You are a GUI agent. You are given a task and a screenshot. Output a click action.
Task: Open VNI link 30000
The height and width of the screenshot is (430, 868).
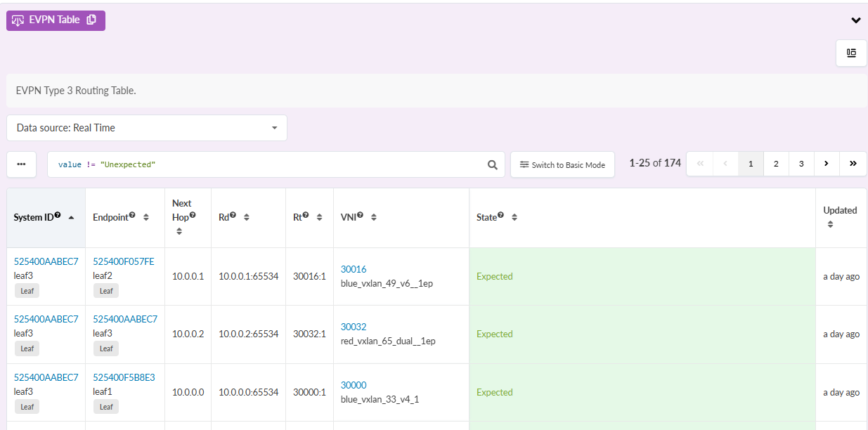click(354, 385)
